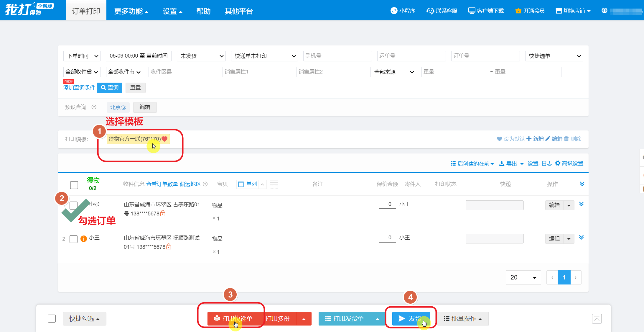
Task: Open the 查看订单数量 link
Action: click(x=162, y=184)
